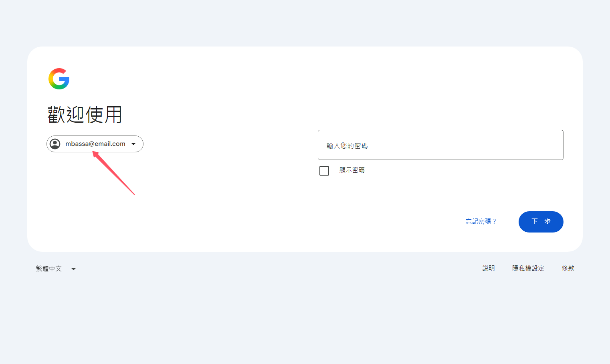Image resolution: width=610 pixels, height=364 pixels.
Task: Click the 顯示密碼 label text
Action: point(352,170)
